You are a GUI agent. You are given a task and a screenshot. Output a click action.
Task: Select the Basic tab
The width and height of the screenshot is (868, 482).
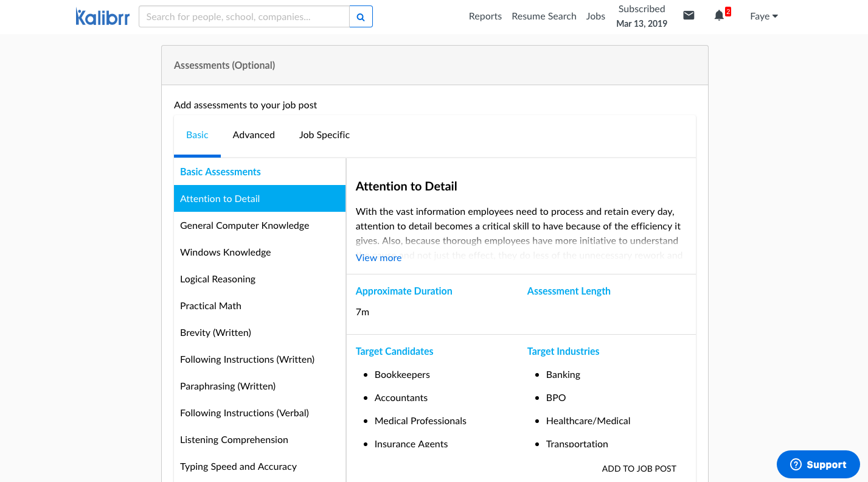197,135
